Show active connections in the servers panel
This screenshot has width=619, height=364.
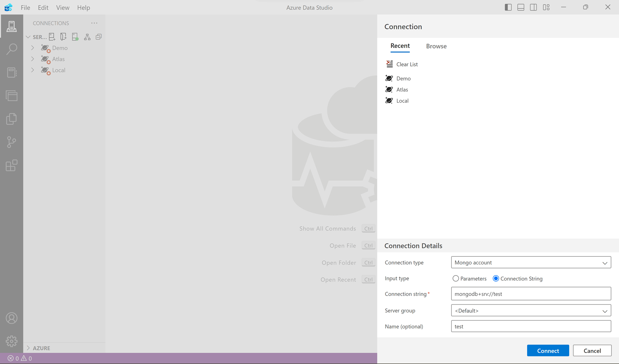pos(75,37)
